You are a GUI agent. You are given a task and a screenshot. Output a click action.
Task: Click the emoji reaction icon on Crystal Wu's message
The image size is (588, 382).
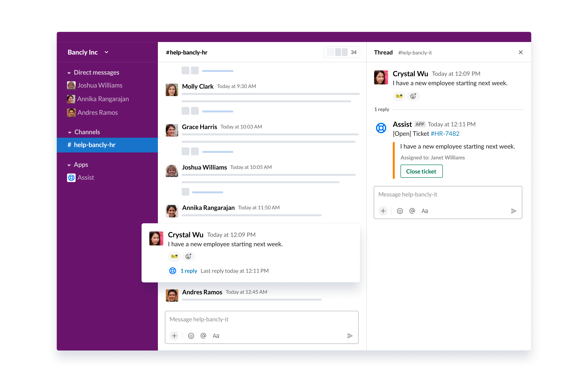pos(187,256)
